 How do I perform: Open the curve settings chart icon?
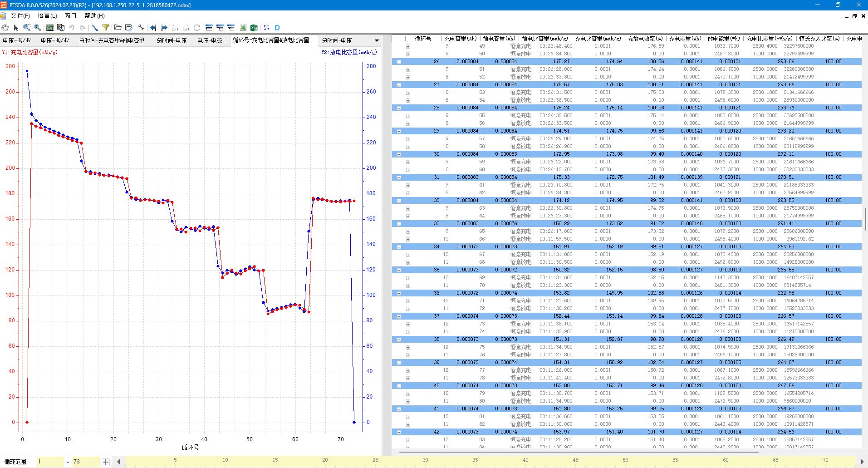(60, 28)
